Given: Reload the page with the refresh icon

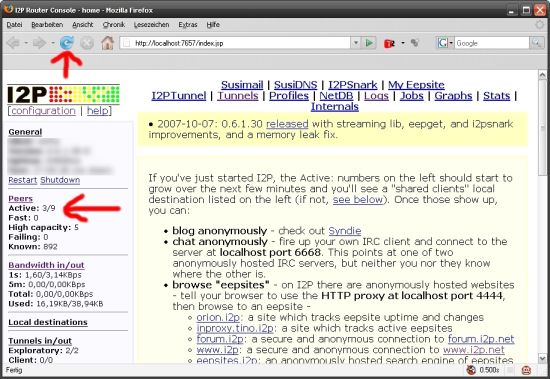Looking at the screenshot, I should 67,43.
